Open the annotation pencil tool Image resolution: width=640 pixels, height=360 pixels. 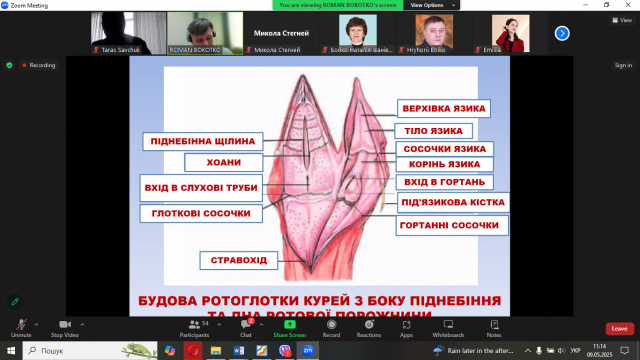coord(15,302)
